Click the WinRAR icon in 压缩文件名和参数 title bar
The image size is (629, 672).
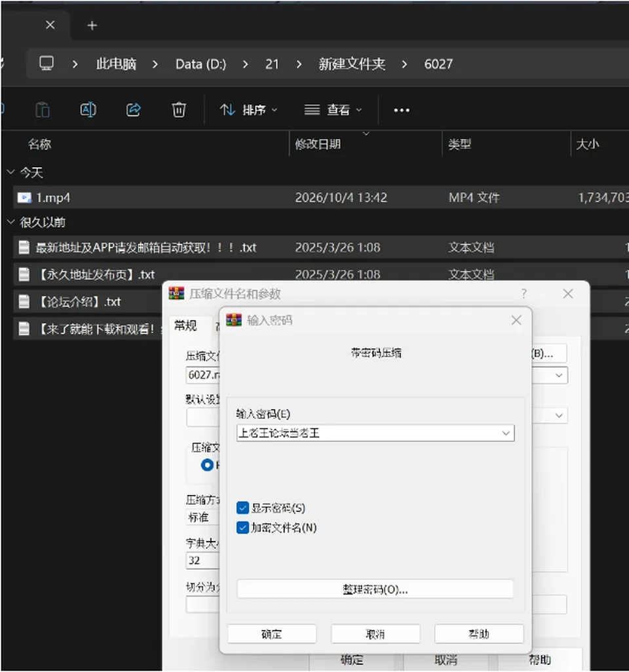pyautogui.click(x=176, y=294)
